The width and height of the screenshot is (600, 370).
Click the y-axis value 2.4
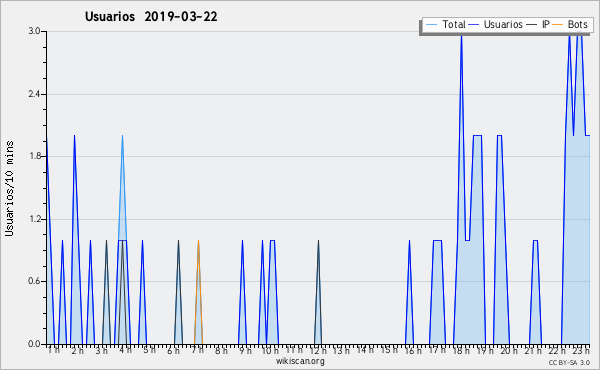34,94
